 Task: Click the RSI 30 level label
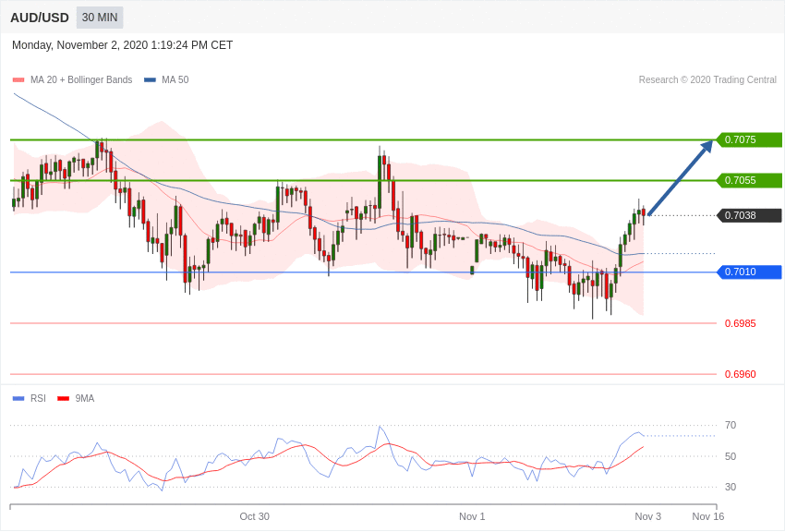coord(731,487)
